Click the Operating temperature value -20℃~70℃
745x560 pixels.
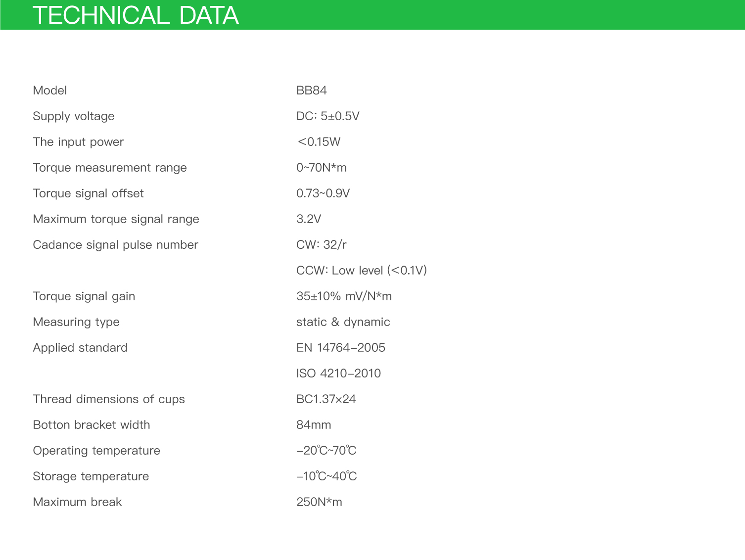(x=326, y=451)
